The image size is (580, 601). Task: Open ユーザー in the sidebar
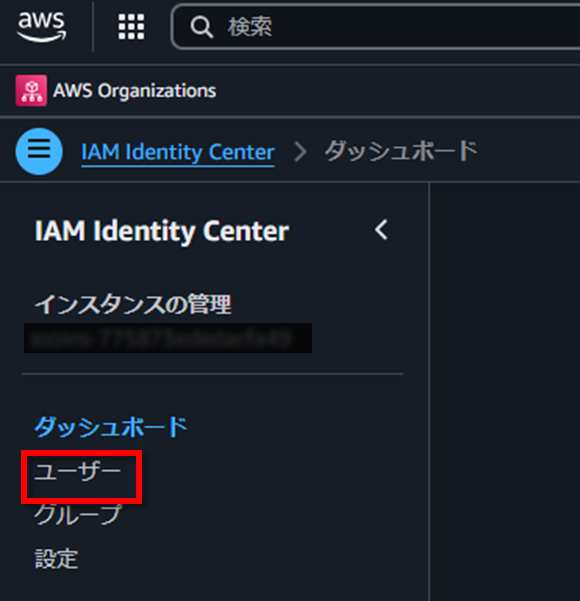tap(77, 471)
